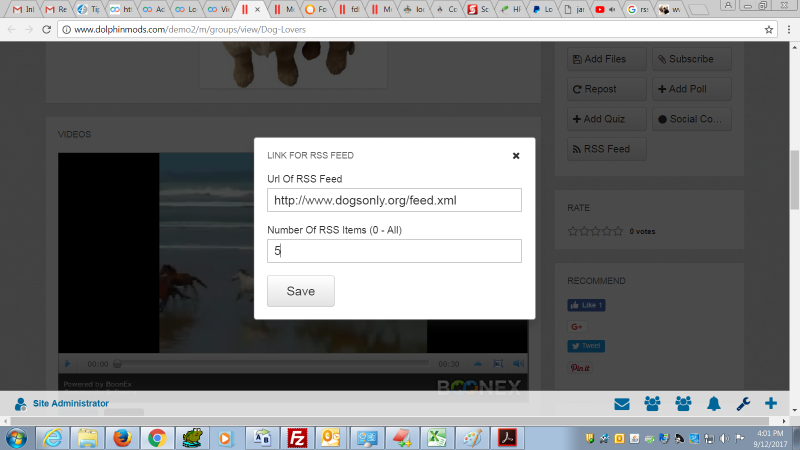The image size is (800, 450).
Task: Click the Pin it button
Action: 580,368
